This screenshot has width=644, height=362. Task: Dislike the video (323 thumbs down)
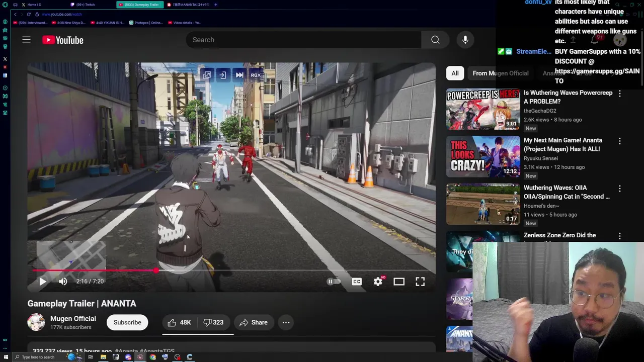click(214, 322)
